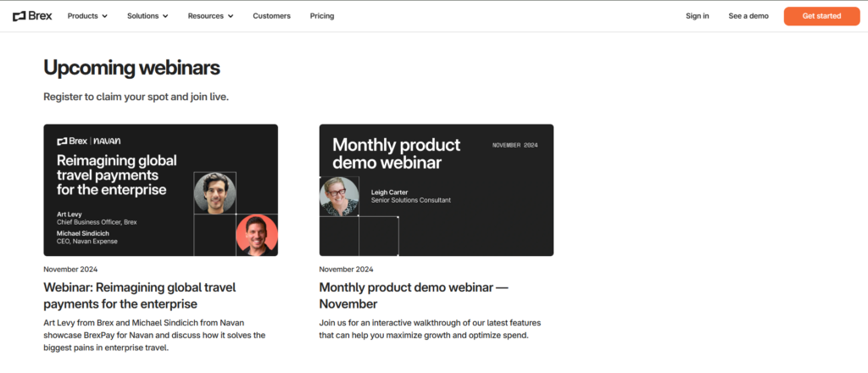Open the Customers page
Viewport: 868px width, 373px height.
272,16
